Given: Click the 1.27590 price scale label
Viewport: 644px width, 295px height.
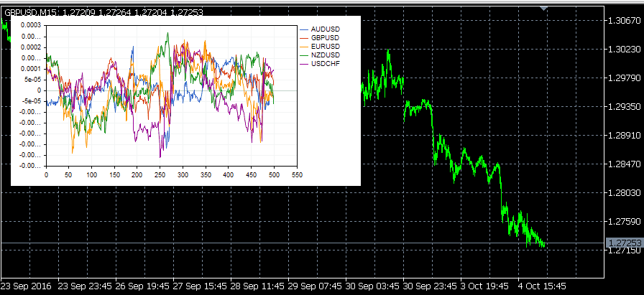Looking at the screenshot, I should [624, 222].
